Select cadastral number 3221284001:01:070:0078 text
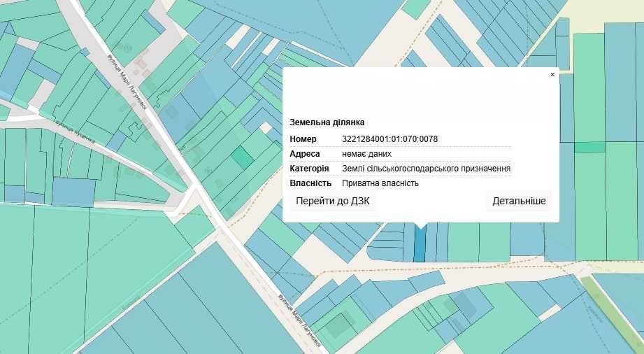This screenshot has height=354, width=644. [x=389, y=139]
